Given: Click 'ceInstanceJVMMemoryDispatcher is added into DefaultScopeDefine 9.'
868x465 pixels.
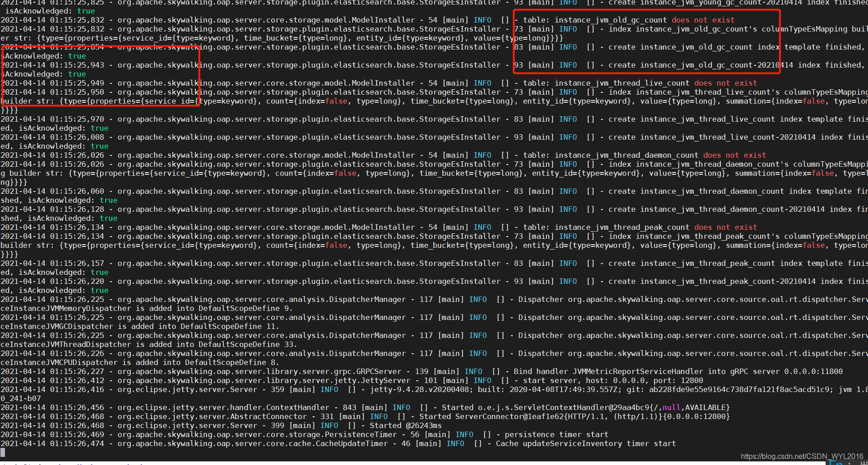Looking at the screenshot, I should click(146, 308).
